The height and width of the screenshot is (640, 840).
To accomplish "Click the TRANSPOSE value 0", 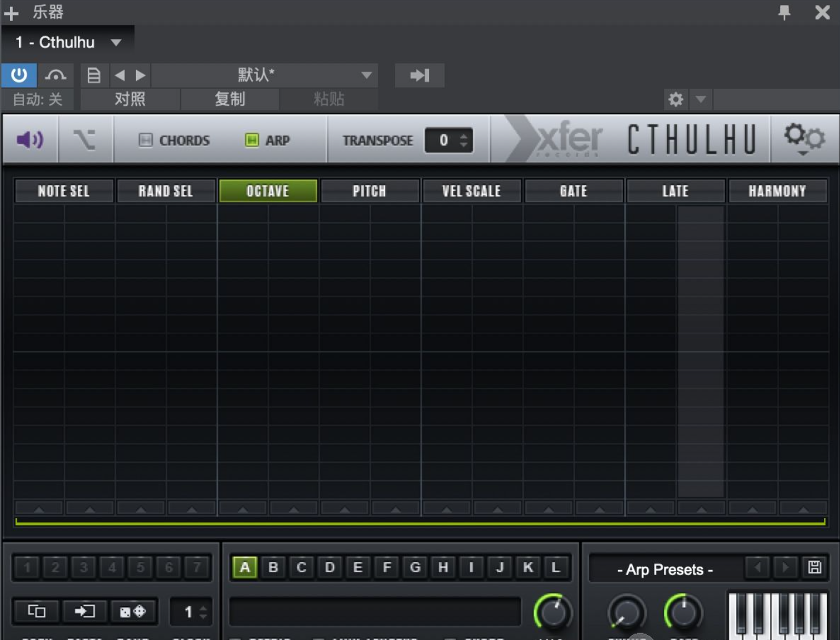I will click(x=443, y=140).
